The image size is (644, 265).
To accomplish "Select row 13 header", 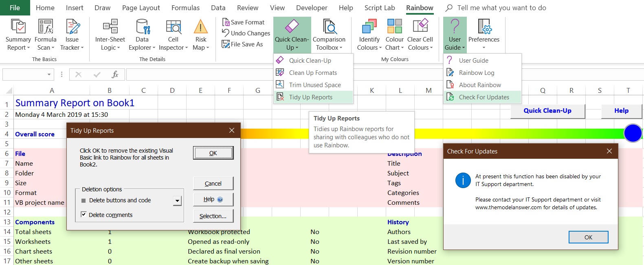I will coord(7,222).
